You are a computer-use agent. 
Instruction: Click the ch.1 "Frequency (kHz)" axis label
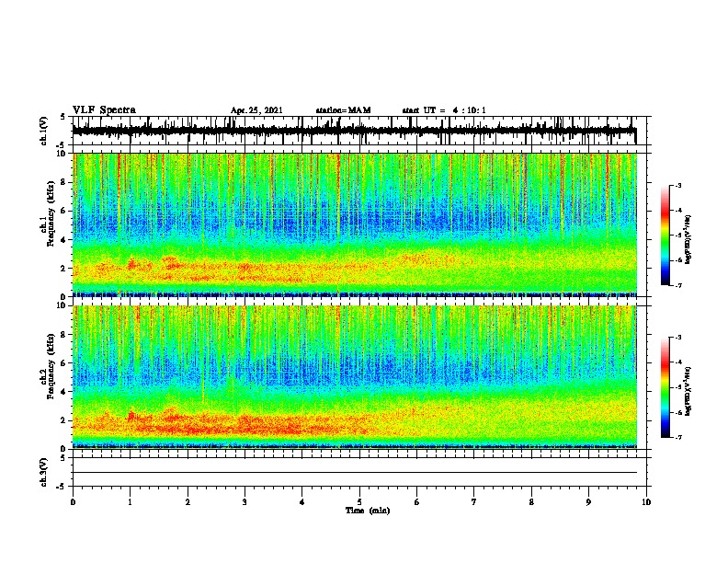click(x=51, y=214)
